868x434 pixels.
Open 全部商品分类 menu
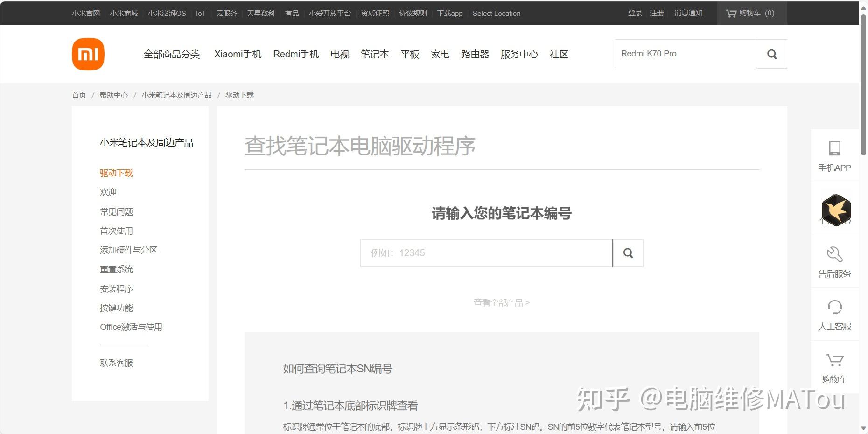(172, 54)
